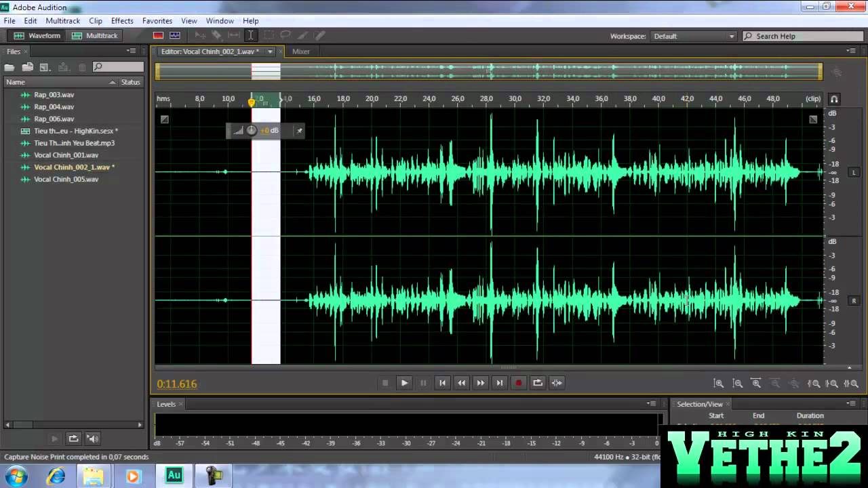The image size is (868, 488).
Task: Select the Time Selection tool
Action: (x=250, y=35)
